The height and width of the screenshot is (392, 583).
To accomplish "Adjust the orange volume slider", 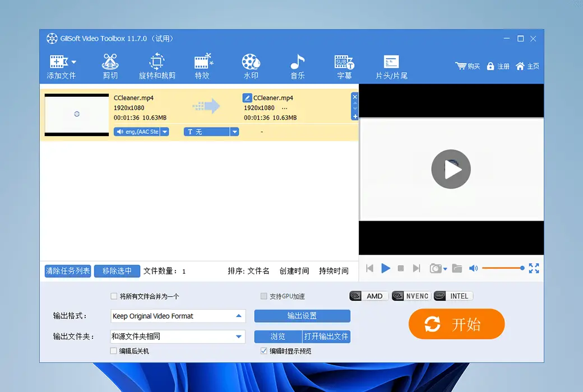I will [x=503, y=268].
